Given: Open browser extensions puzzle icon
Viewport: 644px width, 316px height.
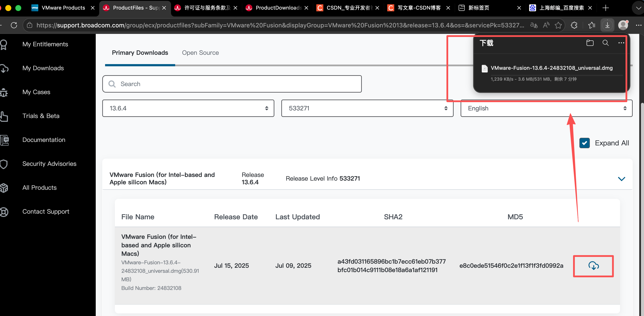Looking at the screenshot, I should tap(574, 25).
